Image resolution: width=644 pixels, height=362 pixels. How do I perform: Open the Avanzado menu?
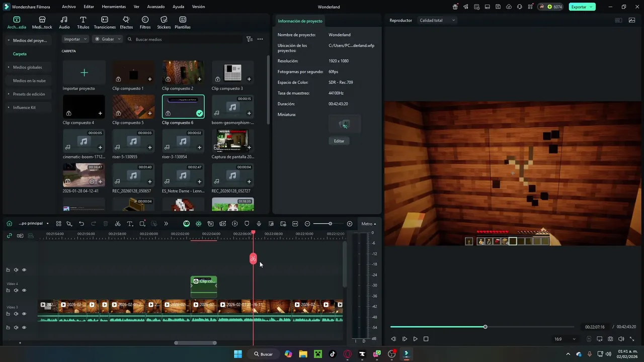156,7
